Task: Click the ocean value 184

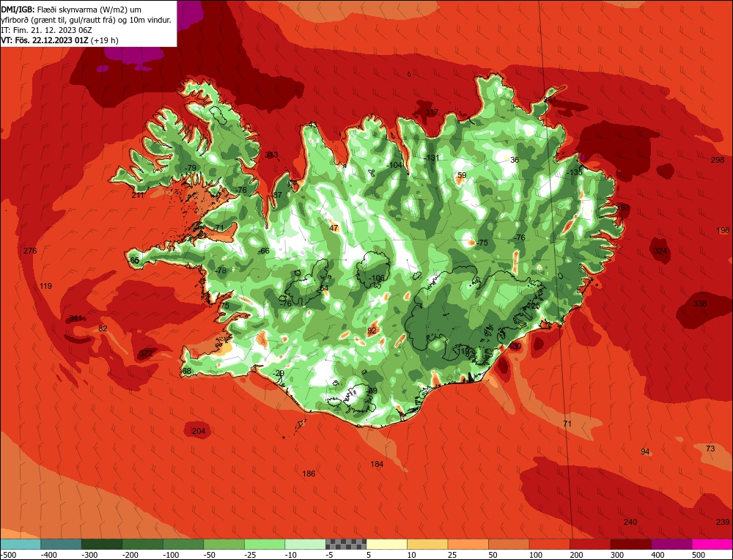Action: pos(377,464)
